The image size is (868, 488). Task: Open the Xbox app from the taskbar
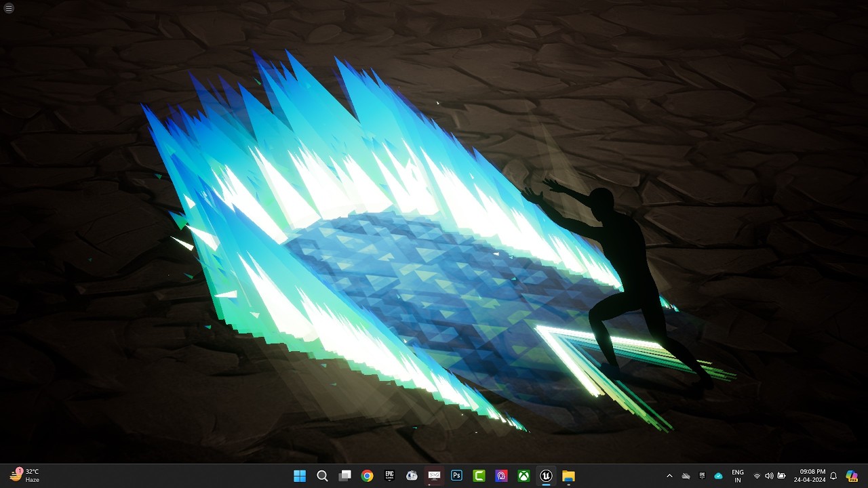click(x=524, y=476)
